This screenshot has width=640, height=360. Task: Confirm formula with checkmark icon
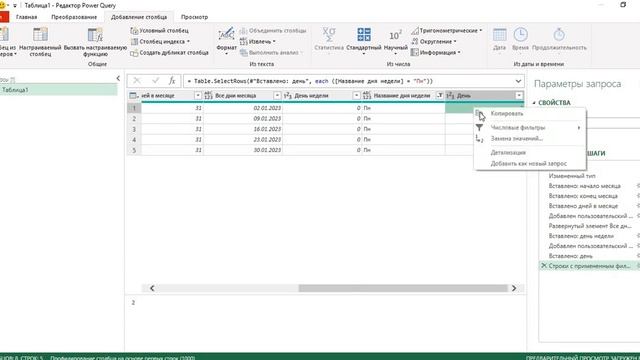155,81
